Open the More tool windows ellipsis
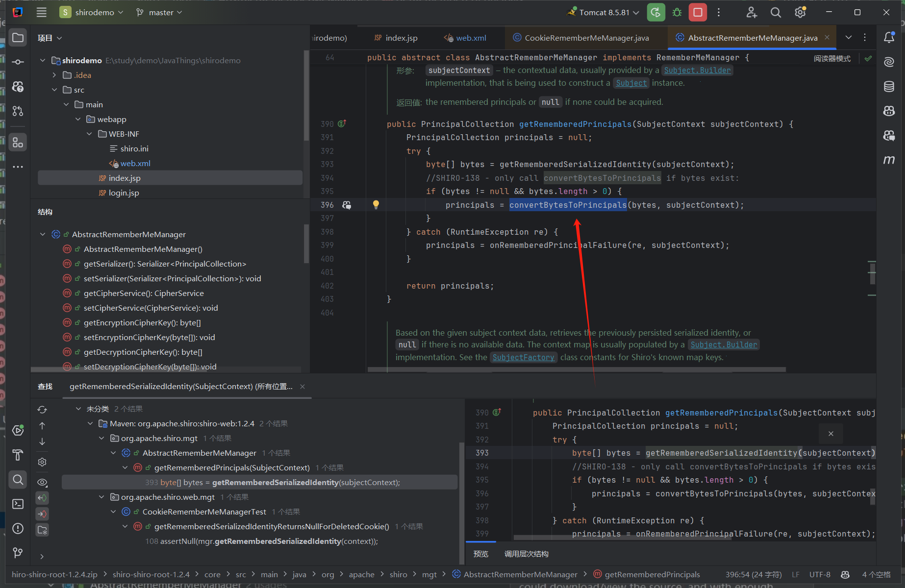This screenshot has height=588, width=905. (18, 167)
